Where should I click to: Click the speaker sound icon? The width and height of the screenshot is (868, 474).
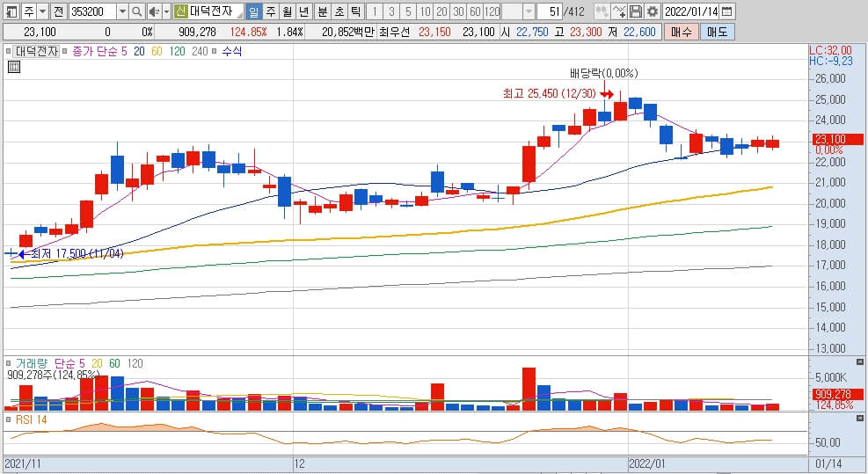(x=155, y=11)
